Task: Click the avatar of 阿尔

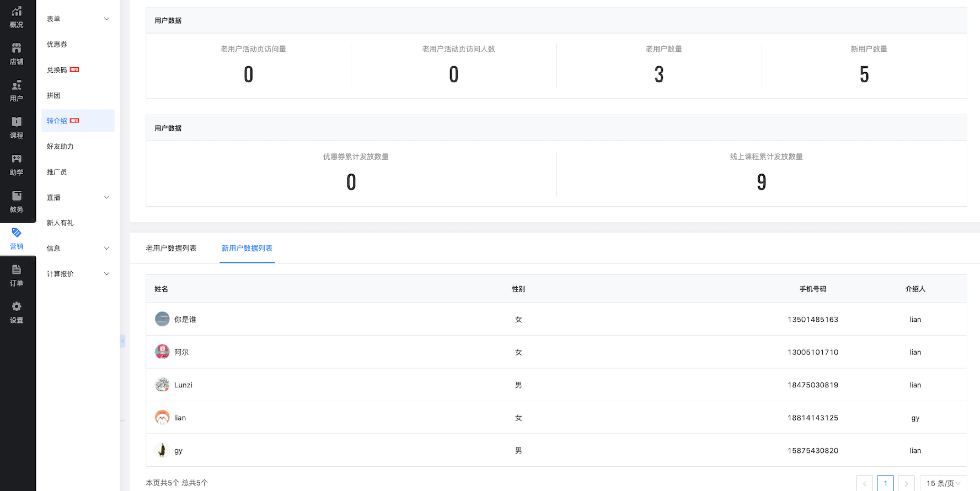Action: click(x=162, y=352)
